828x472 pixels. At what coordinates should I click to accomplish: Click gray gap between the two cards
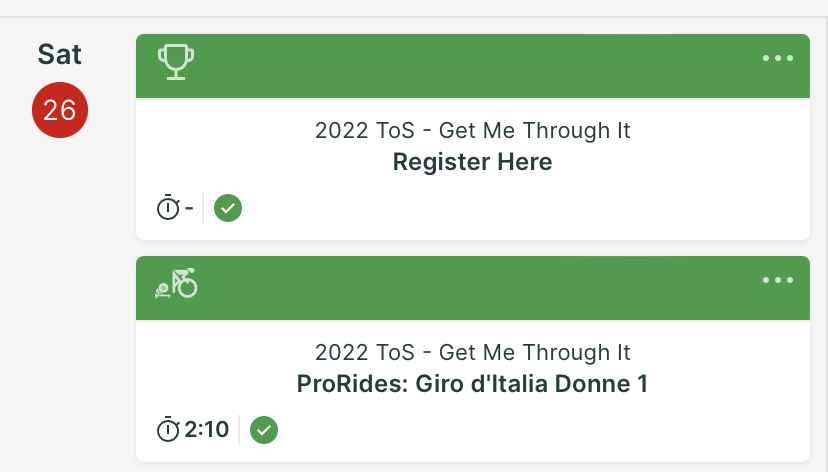pos(472,248)
